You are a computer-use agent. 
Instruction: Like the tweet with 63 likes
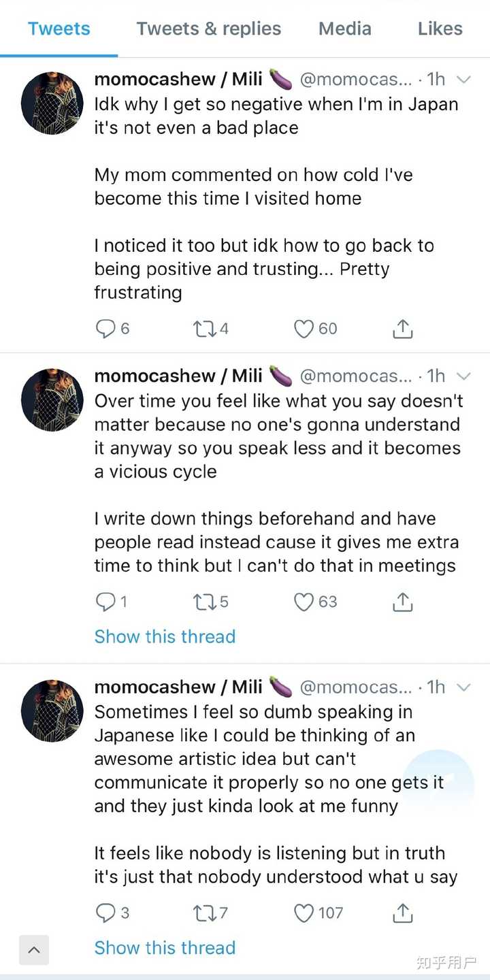304,602
